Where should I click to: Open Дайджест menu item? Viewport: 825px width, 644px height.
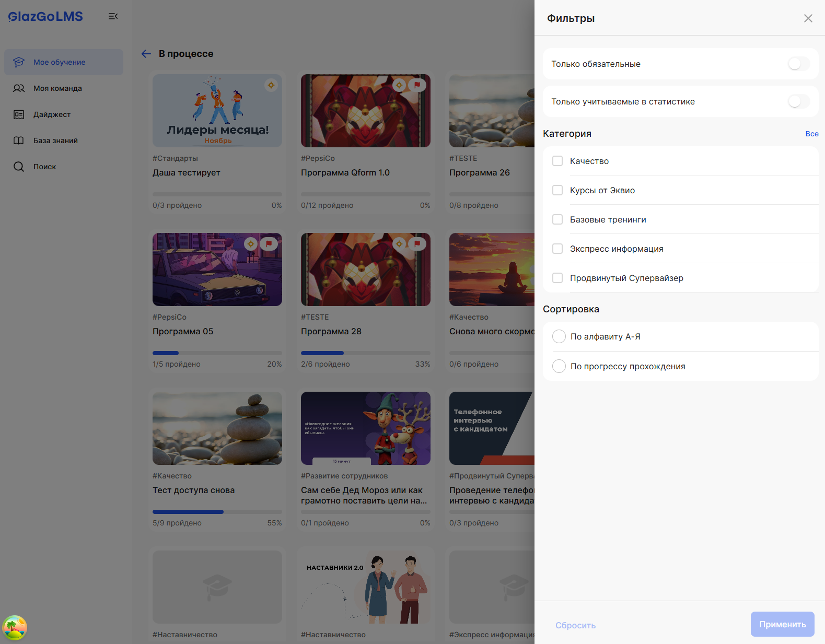(64, 114)
